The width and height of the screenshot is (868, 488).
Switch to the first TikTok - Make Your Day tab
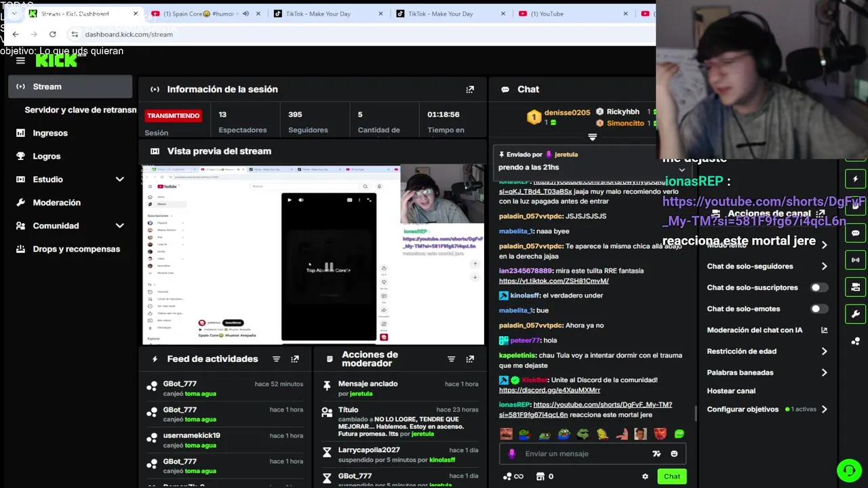pos(328,14)
